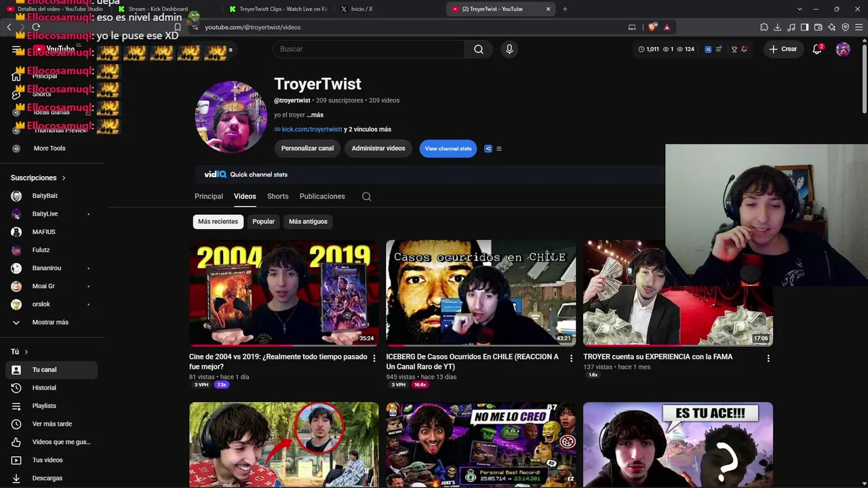Viewport: 868px width, 488px height.
Task: Click the Administrar videos button
Action: [378, 148]
